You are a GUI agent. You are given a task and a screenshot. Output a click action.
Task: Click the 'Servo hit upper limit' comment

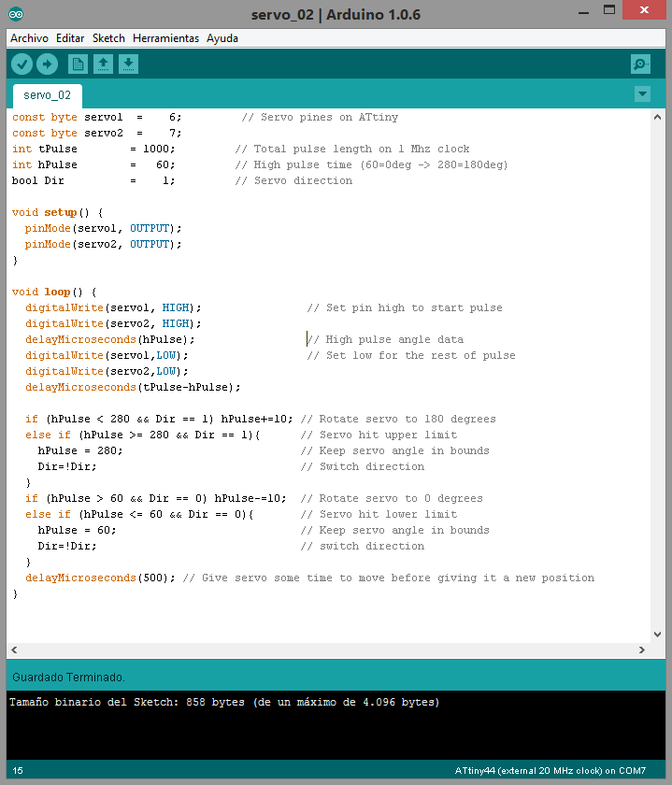379,435
